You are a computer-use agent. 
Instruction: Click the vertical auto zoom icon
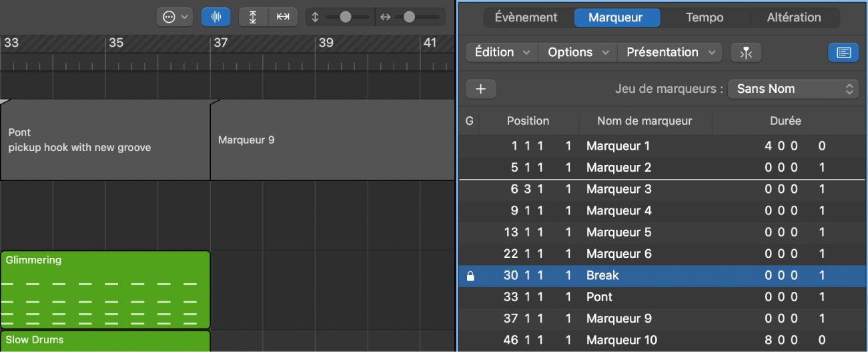pyautogui.click(x=253, y=17)
